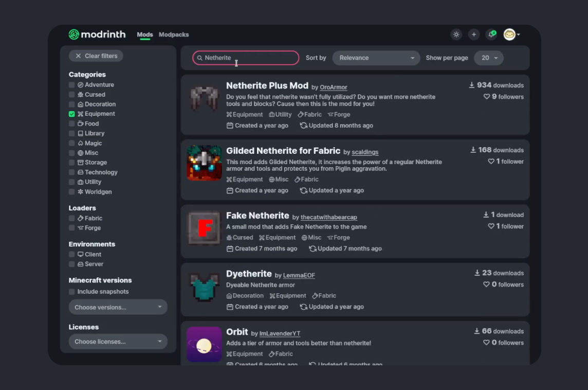The image size is (588, 390).
Task: Switch to the Mods tab
Action: (x=145, y=34)
